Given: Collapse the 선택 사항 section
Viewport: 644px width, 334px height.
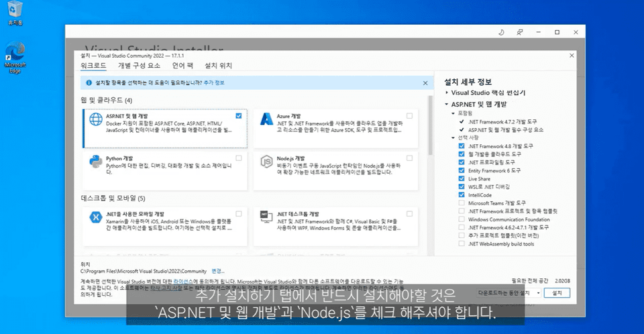Looking at the screenshot, I should coord(453,137).
